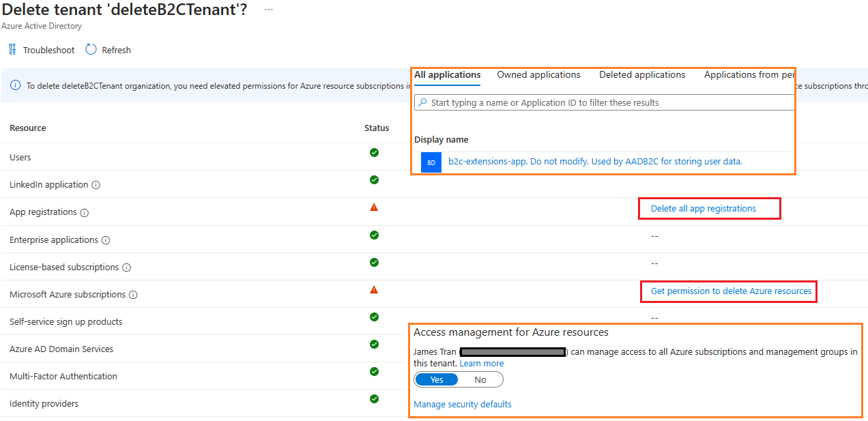Select the License-based subscriptions row text
868x421 pixels.
click(64, 267)
